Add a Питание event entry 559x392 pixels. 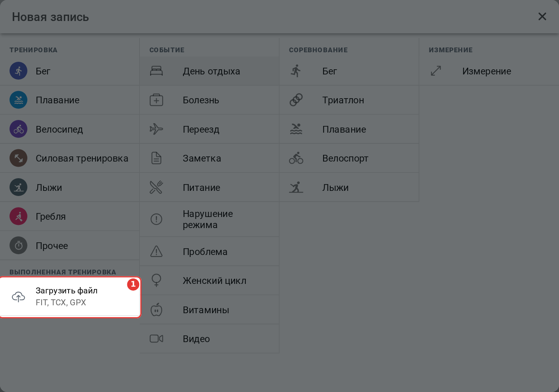(x=209, y=187)
